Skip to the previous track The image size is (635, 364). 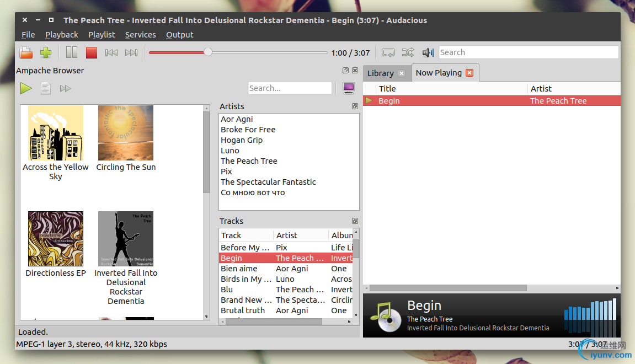click(111, 52)
